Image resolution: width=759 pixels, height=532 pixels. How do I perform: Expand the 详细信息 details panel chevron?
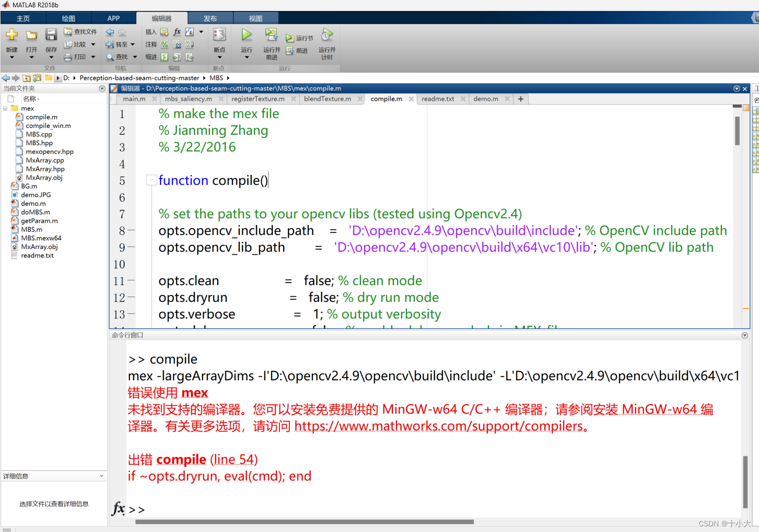101,476
